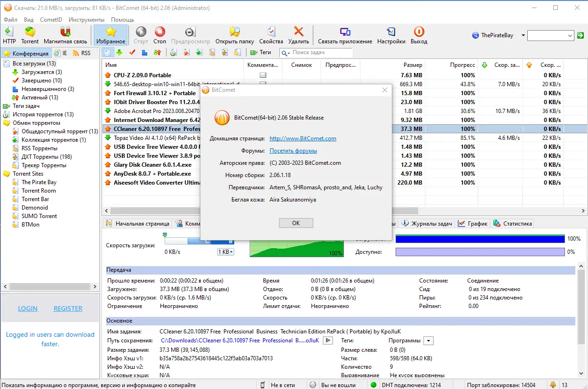The height and width of the screenshot is (389, 588).
Task: Click the play button beside the save path
Action: coord(328,340)
